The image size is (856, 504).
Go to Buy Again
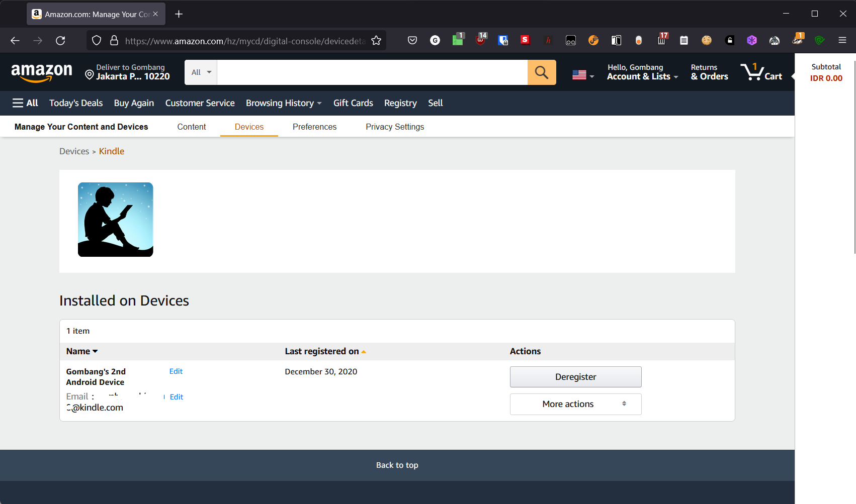click(134, 103)
